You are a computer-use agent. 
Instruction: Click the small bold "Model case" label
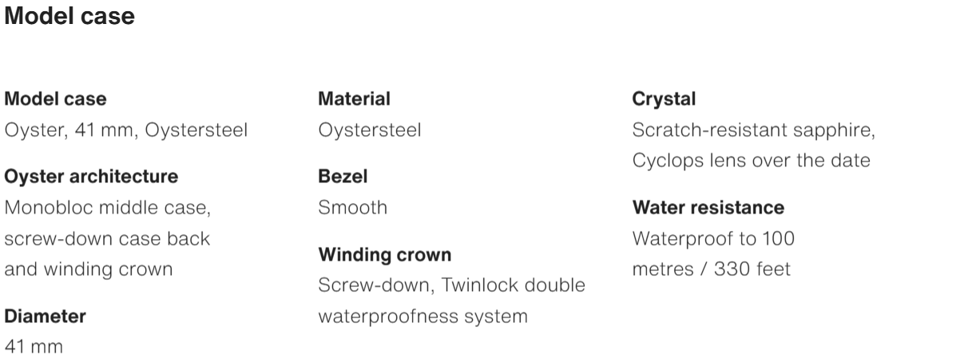click(56, 99)
